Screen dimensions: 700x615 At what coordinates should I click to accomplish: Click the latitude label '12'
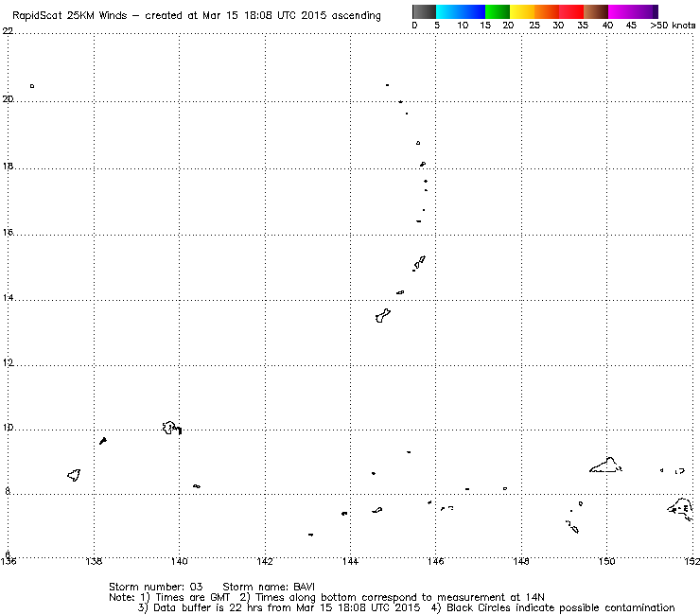tap(8, 362)
